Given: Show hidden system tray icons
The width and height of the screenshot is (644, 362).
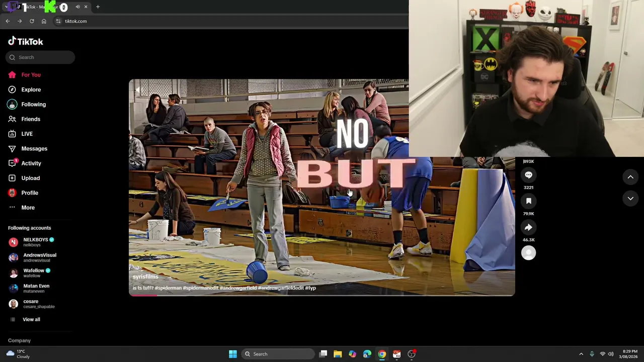Looking at the screenshot, I should coord(581,354).
